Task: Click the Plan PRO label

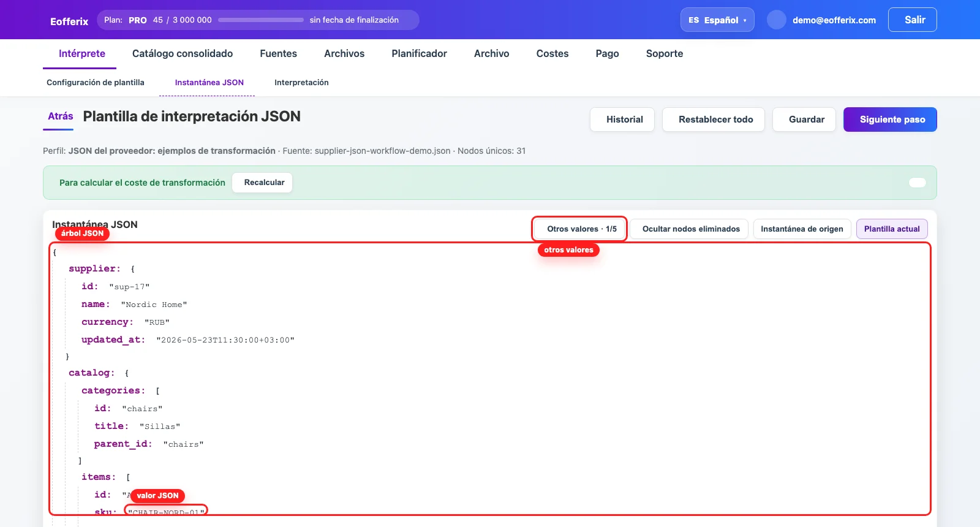Action: [x=125, y=20]
